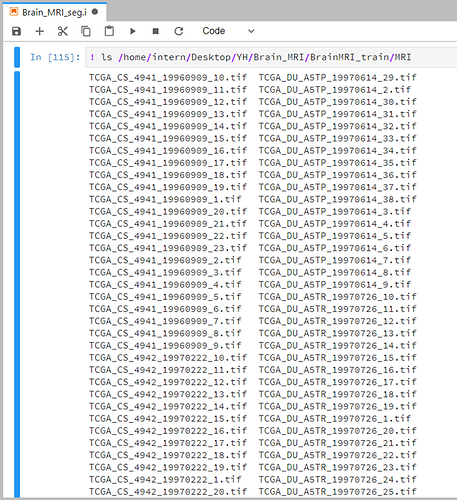Click the In [115] prompt label
Screen dimensions: 457x500
55,57
